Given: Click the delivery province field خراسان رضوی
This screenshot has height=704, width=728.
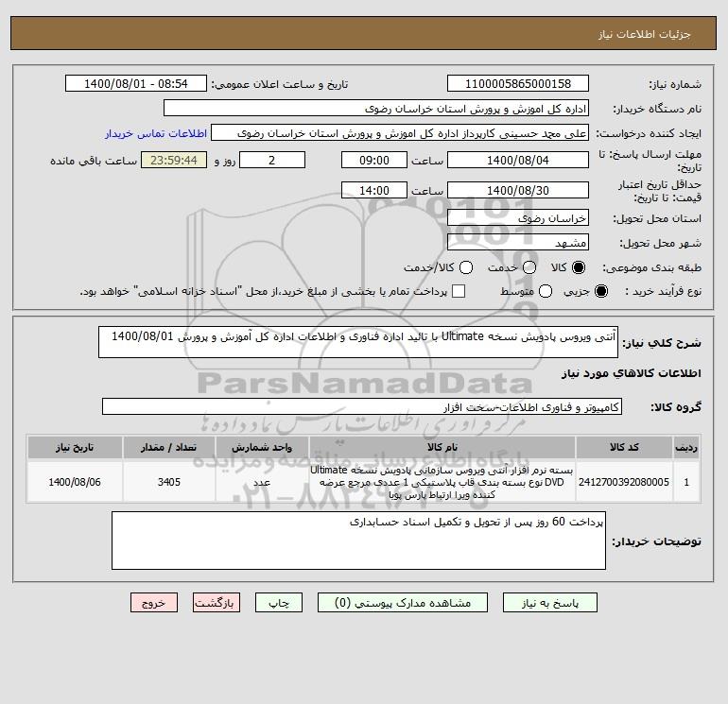Looking at the screenshot, I should click(x=518, y=217).
